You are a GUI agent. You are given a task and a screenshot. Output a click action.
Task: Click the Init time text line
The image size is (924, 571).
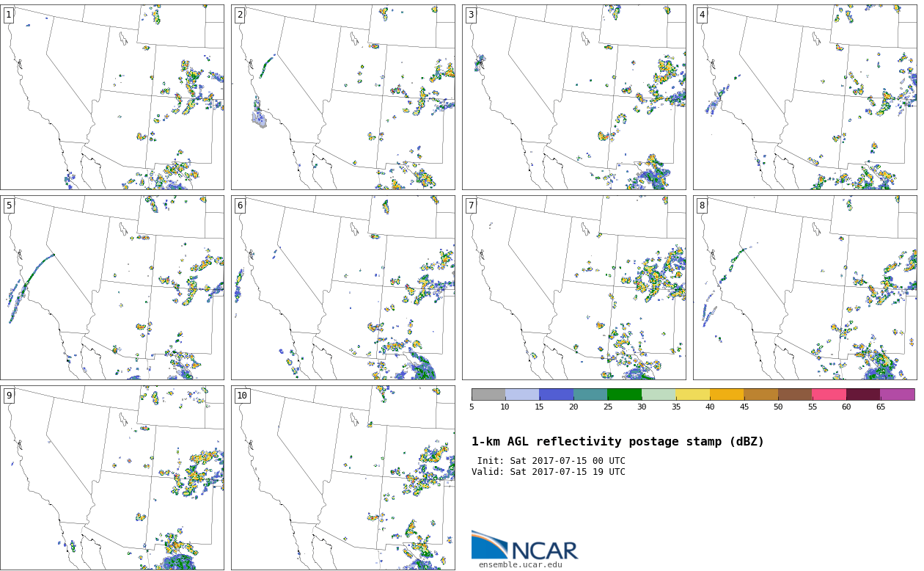coord(551,461)
